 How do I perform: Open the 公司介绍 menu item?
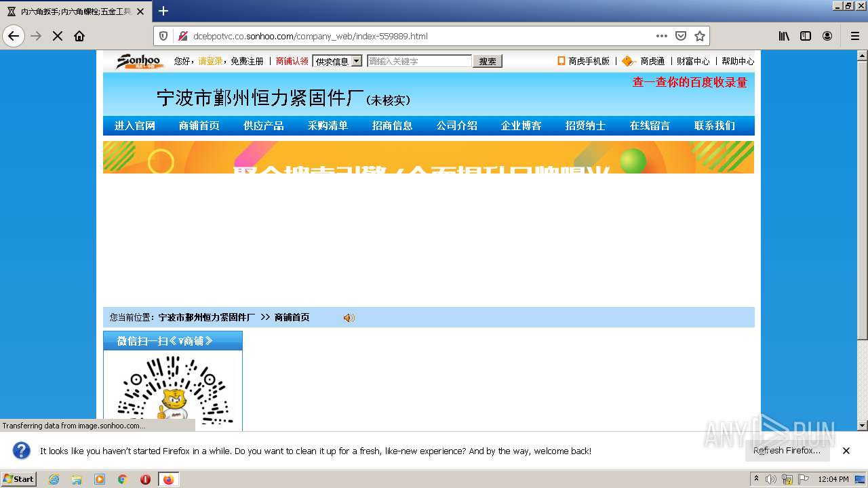[x=457, y=125]
